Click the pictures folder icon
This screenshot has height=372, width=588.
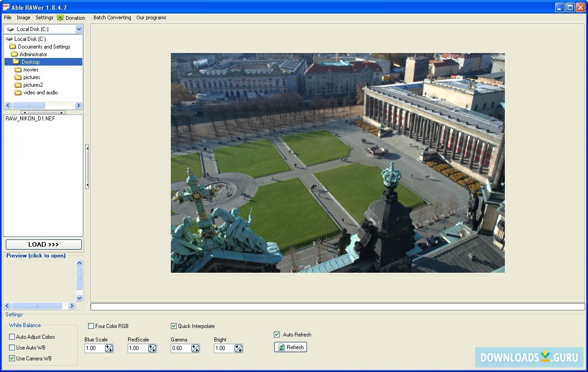(18, 77)
